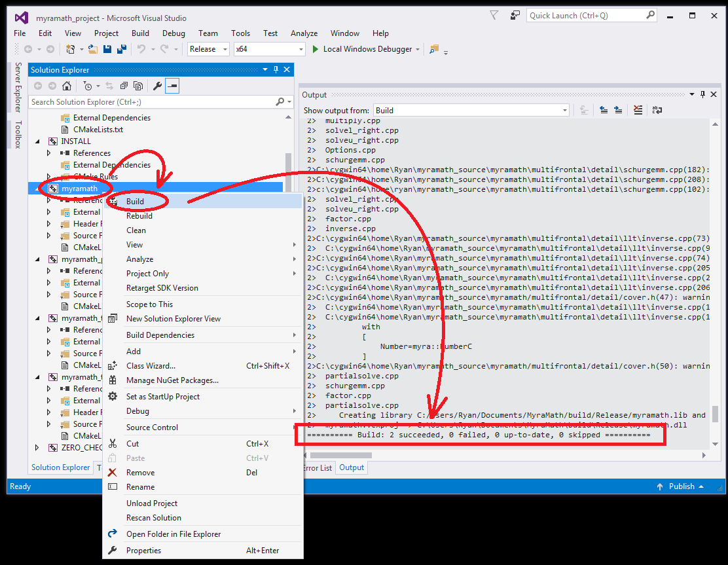Click the Output horizontal scrollbar thumb
The image size is (728, 565).
(x=341, y=456)
